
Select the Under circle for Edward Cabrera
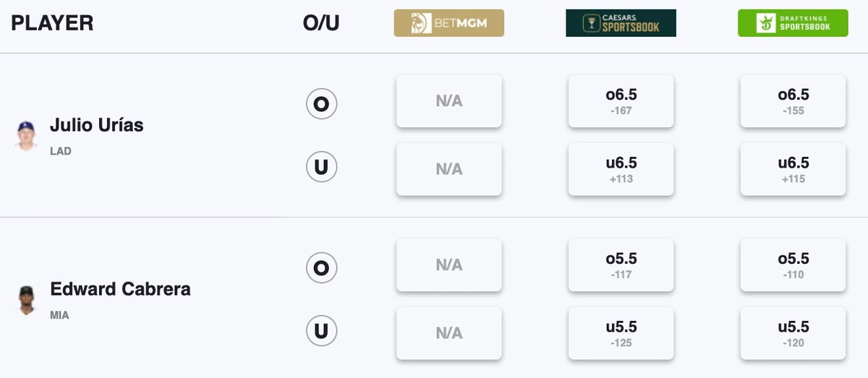321,332
